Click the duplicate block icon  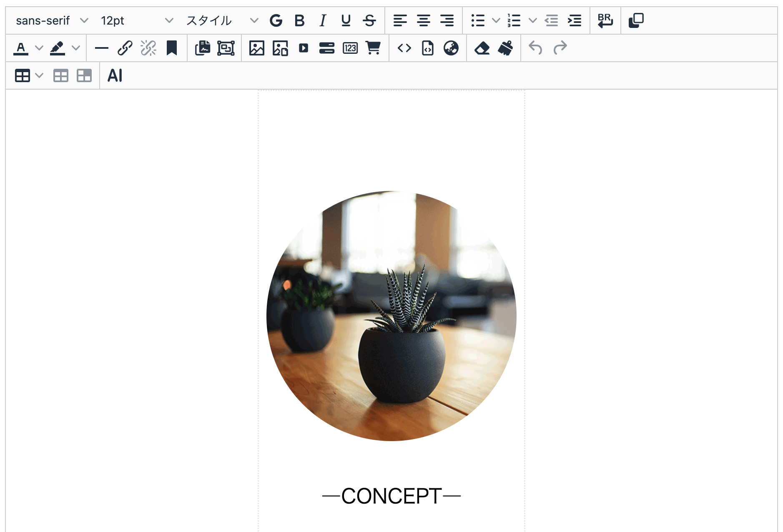[x=636, y=20]
